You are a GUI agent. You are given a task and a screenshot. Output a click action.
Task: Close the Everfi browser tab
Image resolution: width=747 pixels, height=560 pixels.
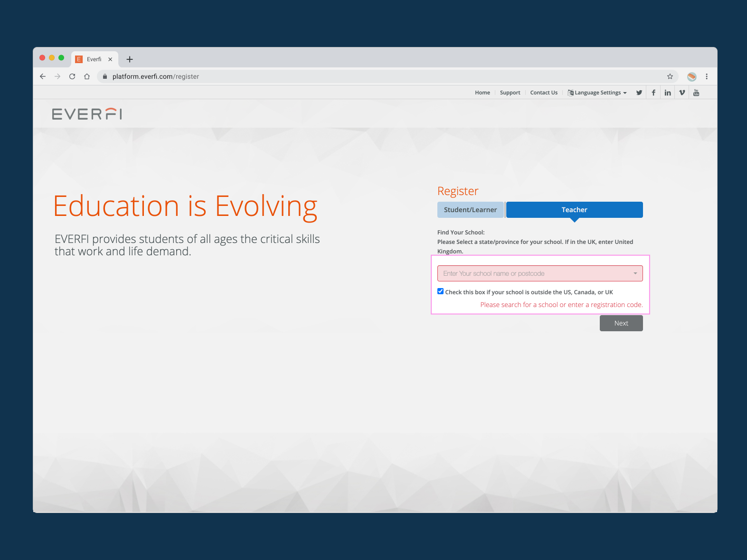tap(110, 59)
